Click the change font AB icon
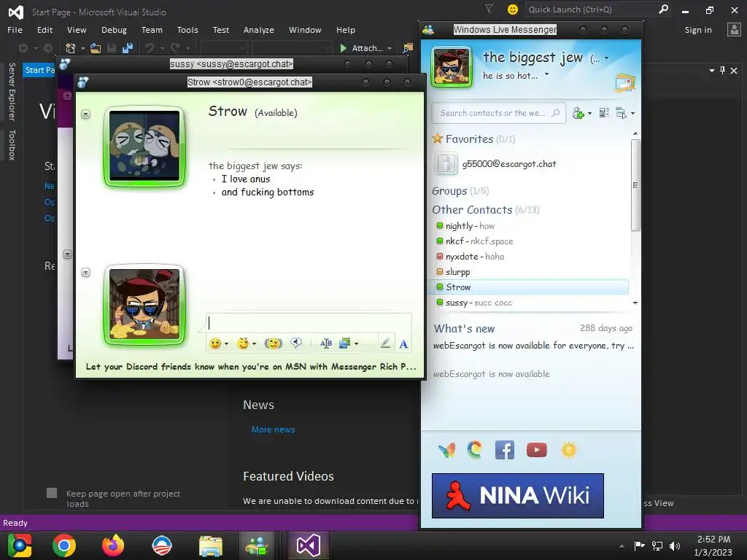The width and height of the screenshot is (747, 560). coord(326,343)
